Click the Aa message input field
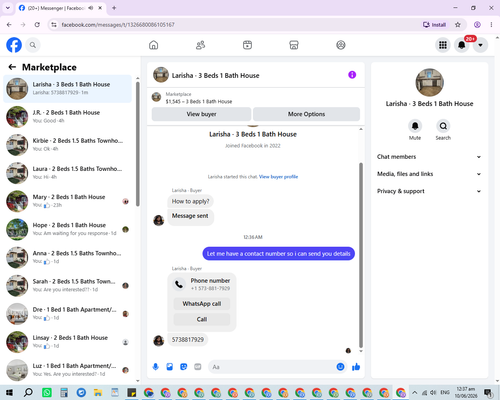The image size is (500, 400). click(272, 367)
